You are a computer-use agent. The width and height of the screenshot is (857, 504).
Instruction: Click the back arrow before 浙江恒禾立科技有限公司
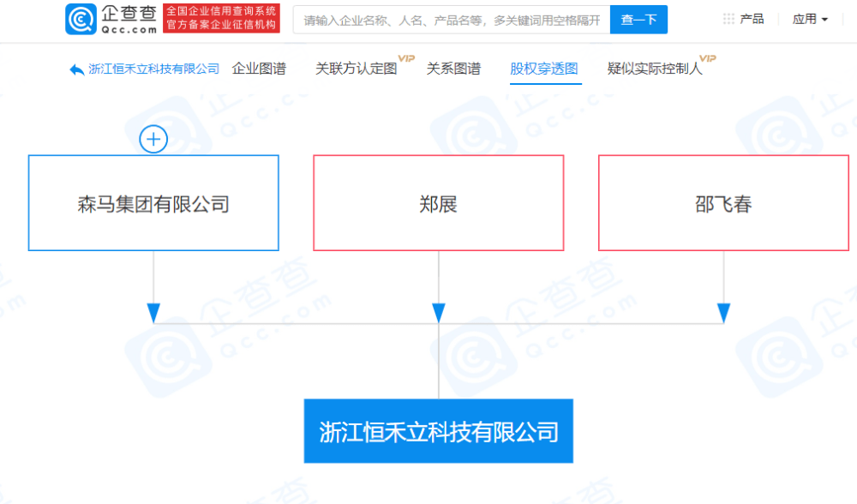(76, 69)
